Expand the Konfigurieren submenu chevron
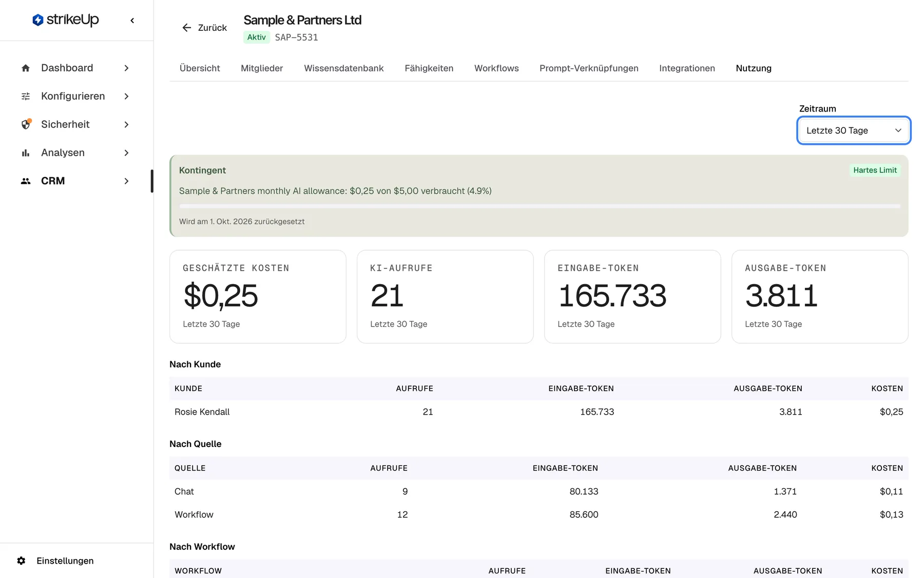The height and width of the screenshot is (578, 924). point(126,96)
